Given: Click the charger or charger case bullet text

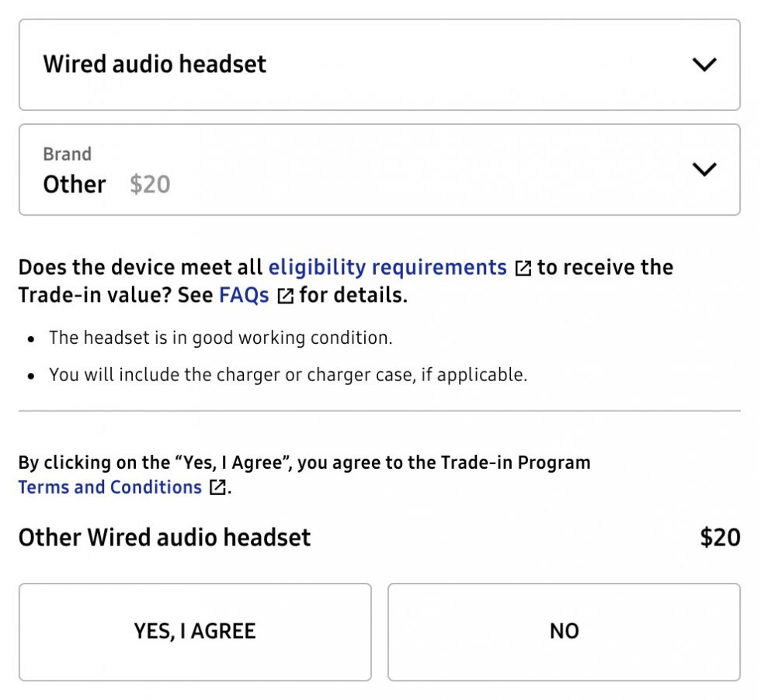Looking at the screenshot, I should 287,375.
